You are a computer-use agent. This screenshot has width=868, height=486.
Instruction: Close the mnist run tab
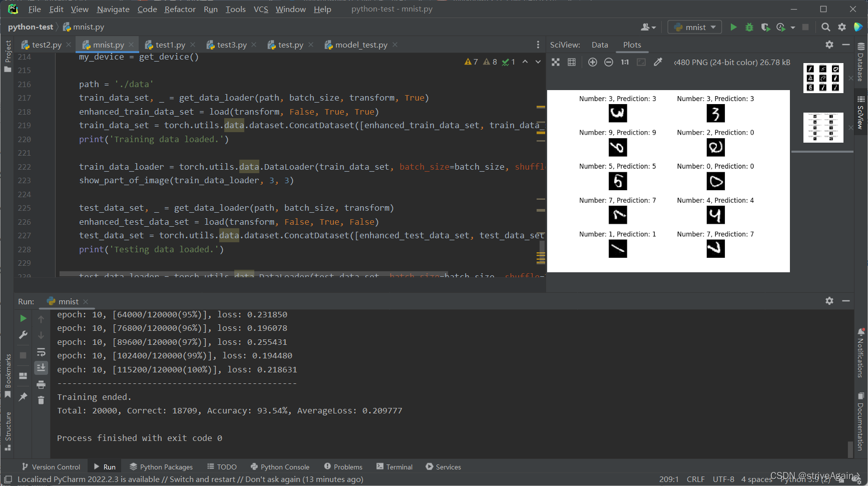pyautogui.click(x=86, y=301)
